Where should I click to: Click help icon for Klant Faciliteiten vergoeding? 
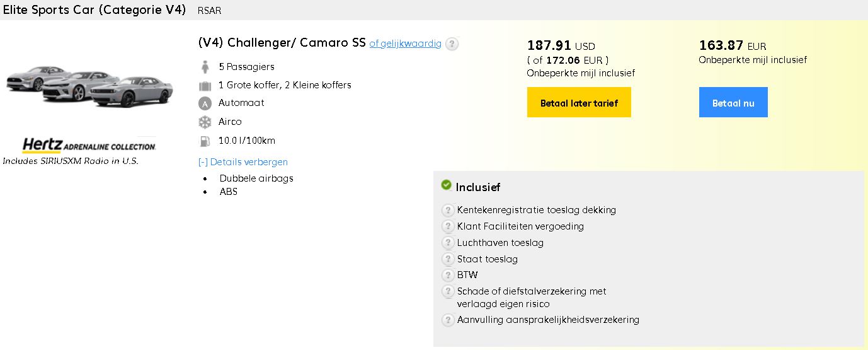448,226
